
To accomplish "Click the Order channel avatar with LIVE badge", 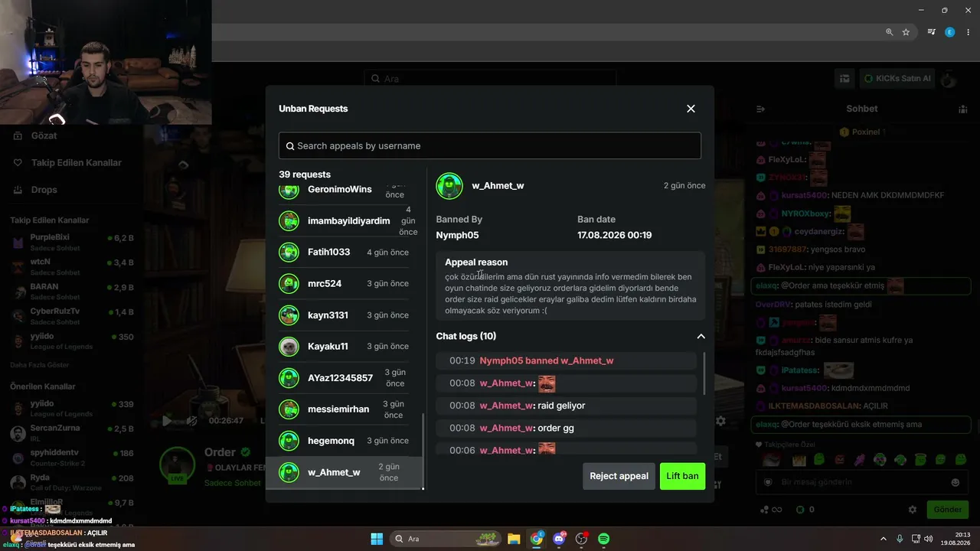I will [x=177, y=466].
